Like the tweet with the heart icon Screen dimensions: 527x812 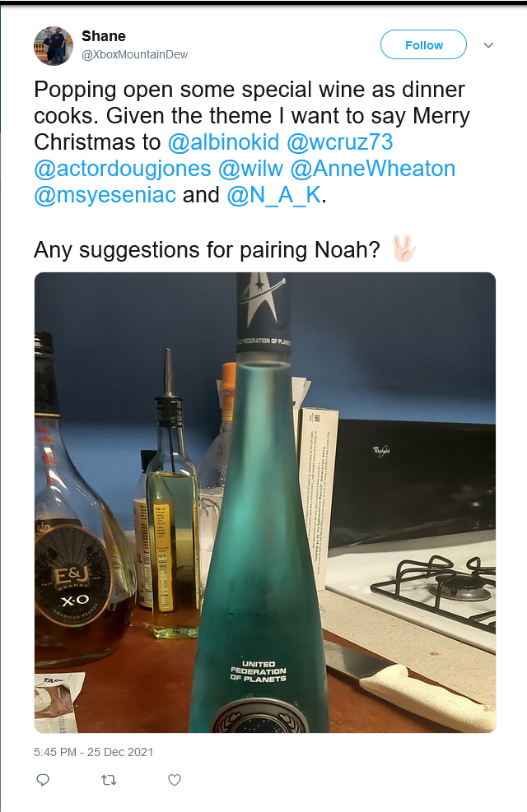tap(175, 779)
